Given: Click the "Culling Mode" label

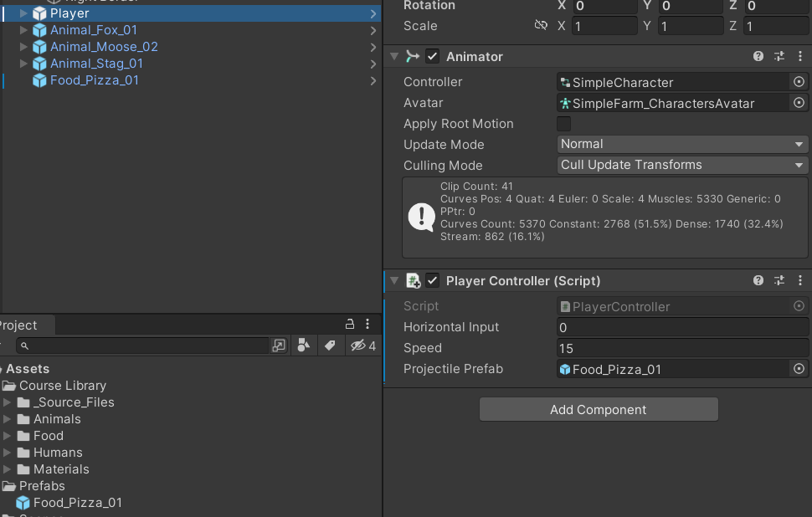Looking at the screenshot, I should (x=443, y=166).
